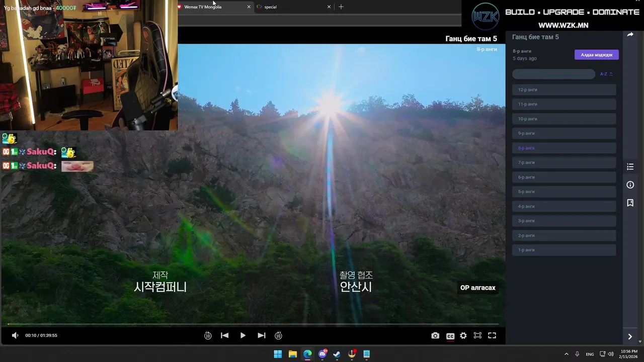Take a screenshot with the camera icon

coord(435,336)
